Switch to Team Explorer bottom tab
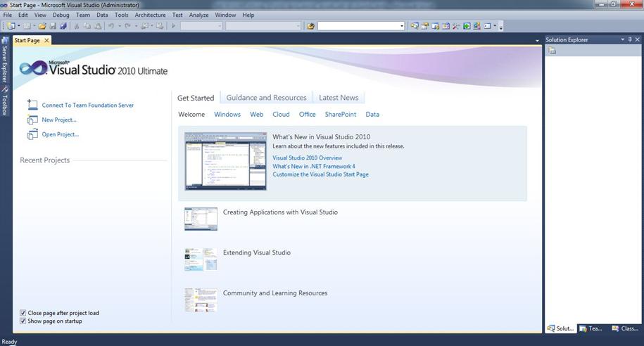Image resolution: width=644 pixels, height=346 pixels. click(x=591, y=328)
